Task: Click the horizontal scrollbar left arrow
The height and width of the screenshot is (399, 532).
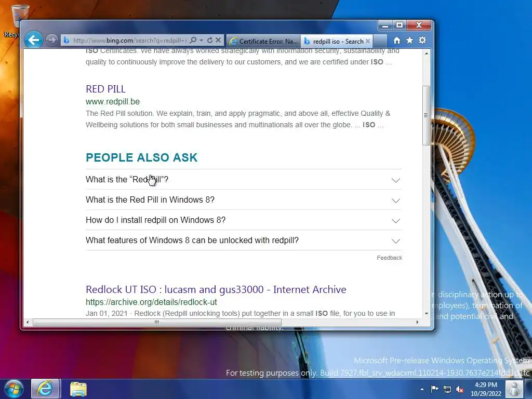Action: tap(28, 322)
